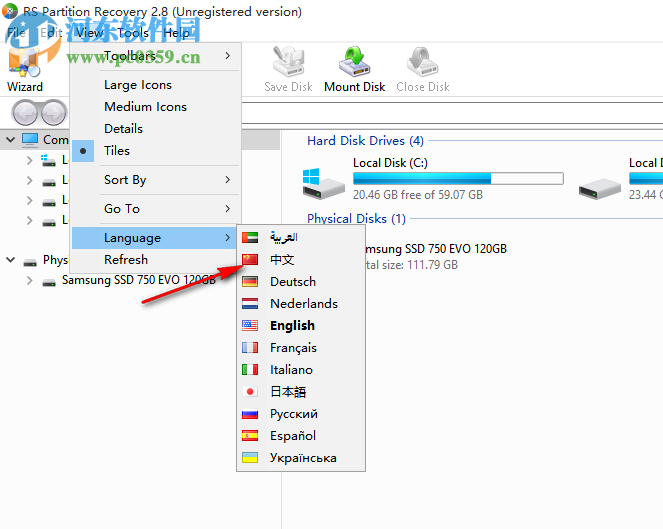Open the Sort By submenu
663x529 pixels.
tap(156, 180)
